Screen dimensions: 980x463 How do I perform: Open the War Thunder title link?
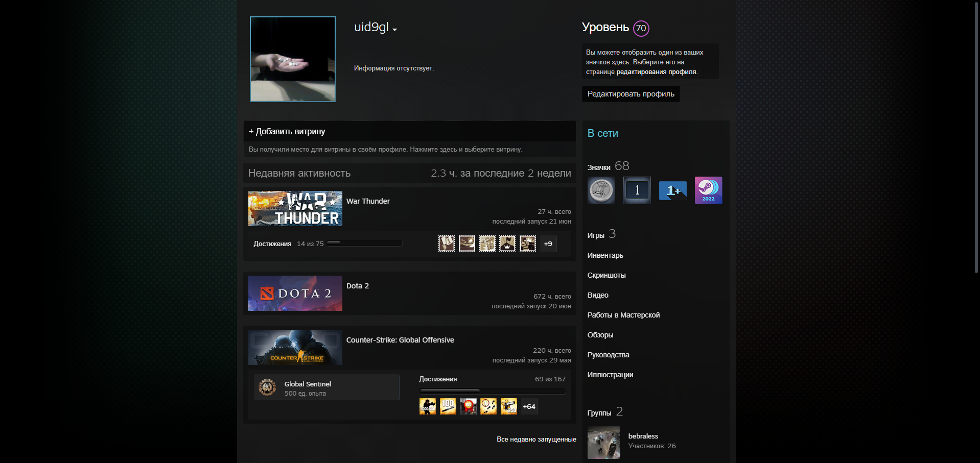tap(368, 201)
